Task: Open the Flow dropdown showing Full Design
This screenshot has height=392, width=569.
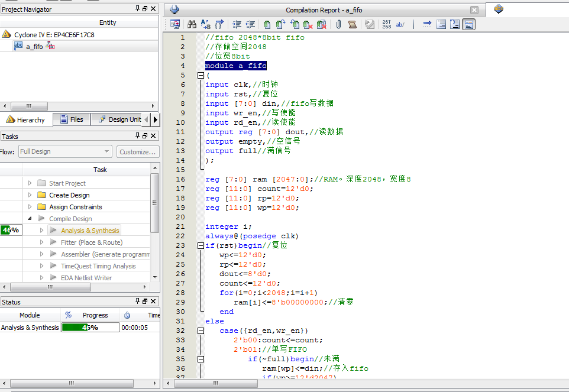Action: (64, 151)
